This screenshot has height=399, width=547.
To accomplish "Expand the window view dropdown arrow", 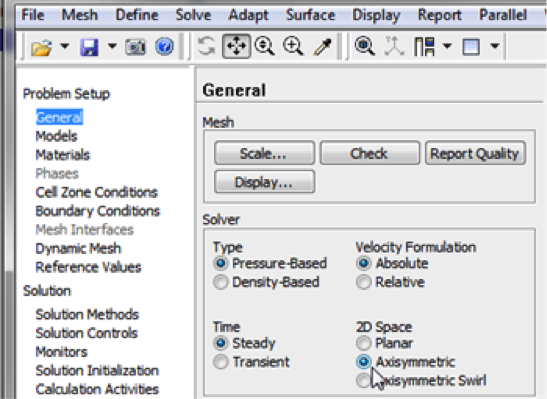I will (x=495, y=46).
